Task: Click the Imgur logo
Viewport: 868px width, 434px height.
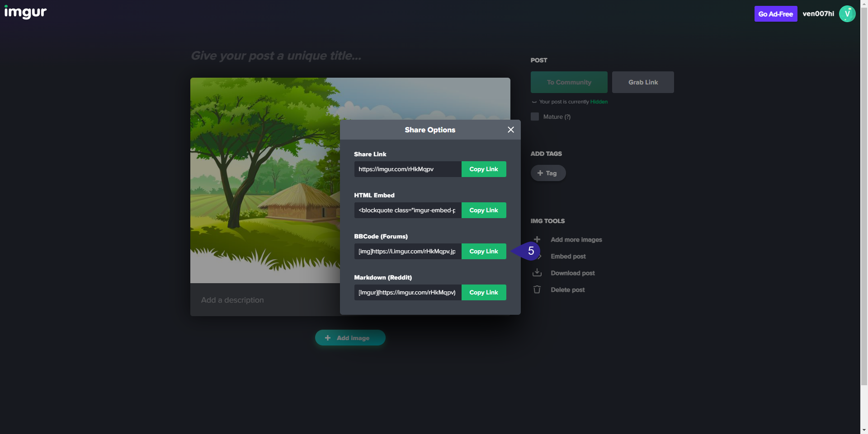Action: (x=25, y=13)
